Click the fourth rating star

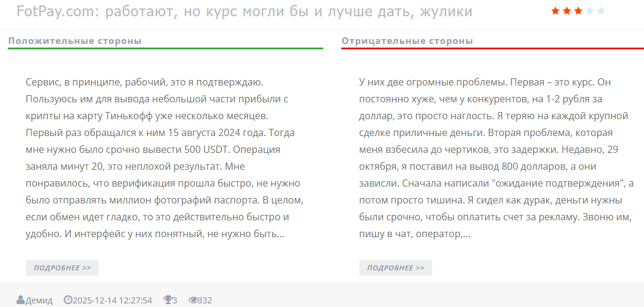(590, 11)
